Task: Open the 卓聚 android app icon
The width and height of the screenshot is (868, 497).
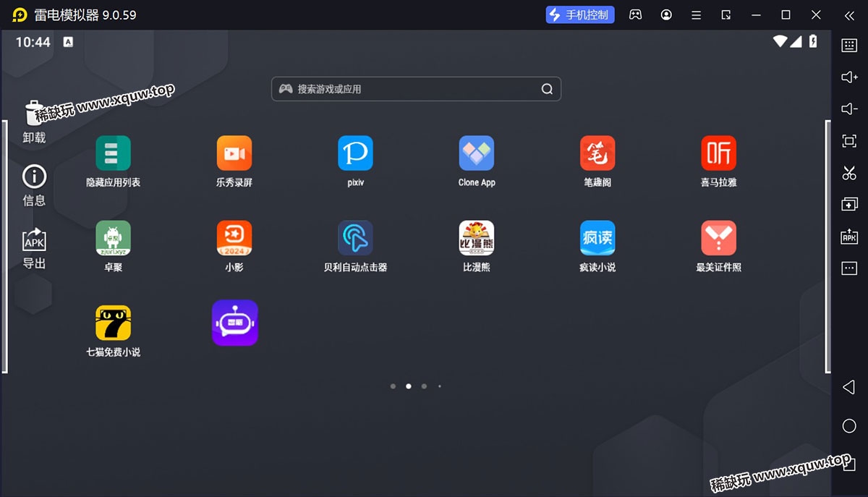Action: click(114, 238)
